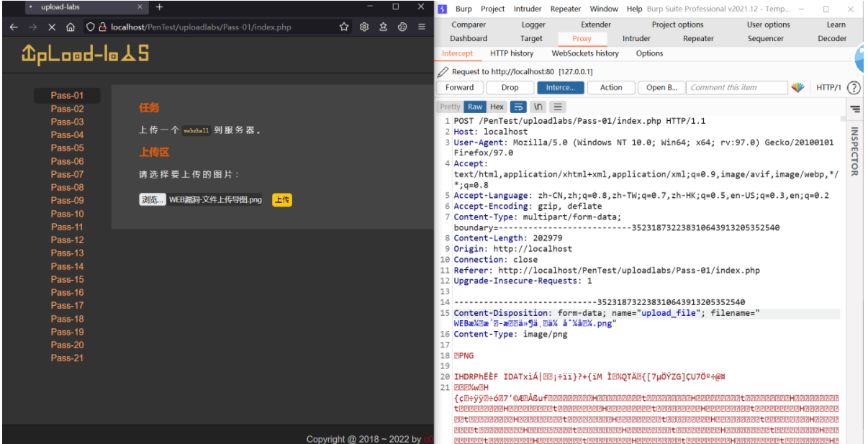Toggle the Intercept is on button
The width and height of the screenshot is (868, 444).
[561, 88]
